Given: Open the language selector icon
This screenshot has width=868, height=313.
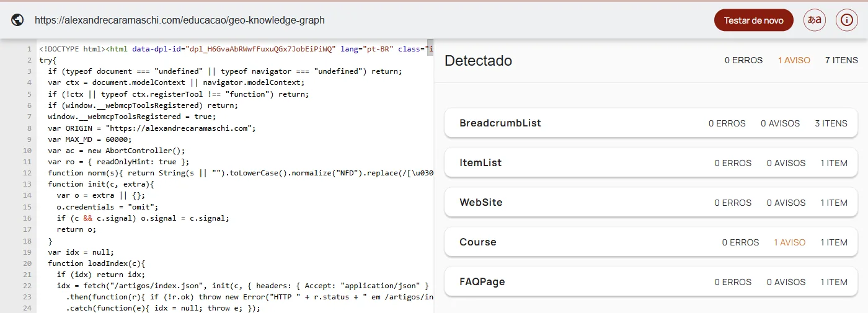Looking at the screenshot, I should click(815, 20).
